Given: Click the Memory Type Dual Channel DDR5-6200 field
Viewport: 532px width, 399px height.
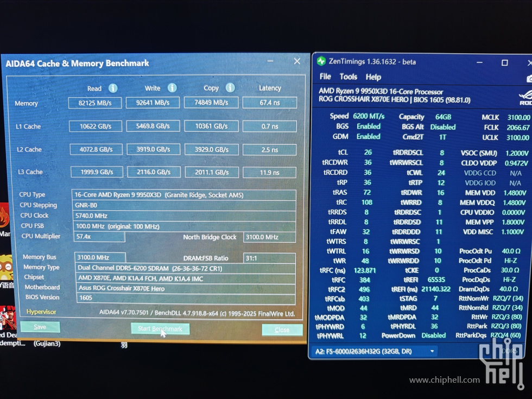Looking at the screenshot, I should point(185,268).
